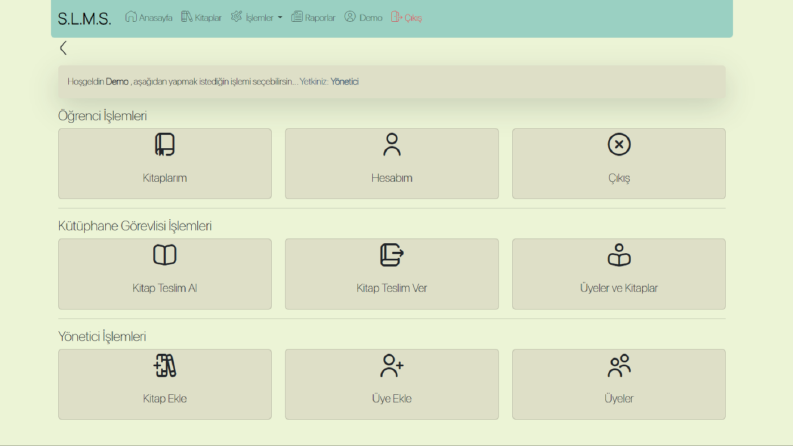Click the group icon on Üyeler card
793x446 pixels.
coord(619,366)
